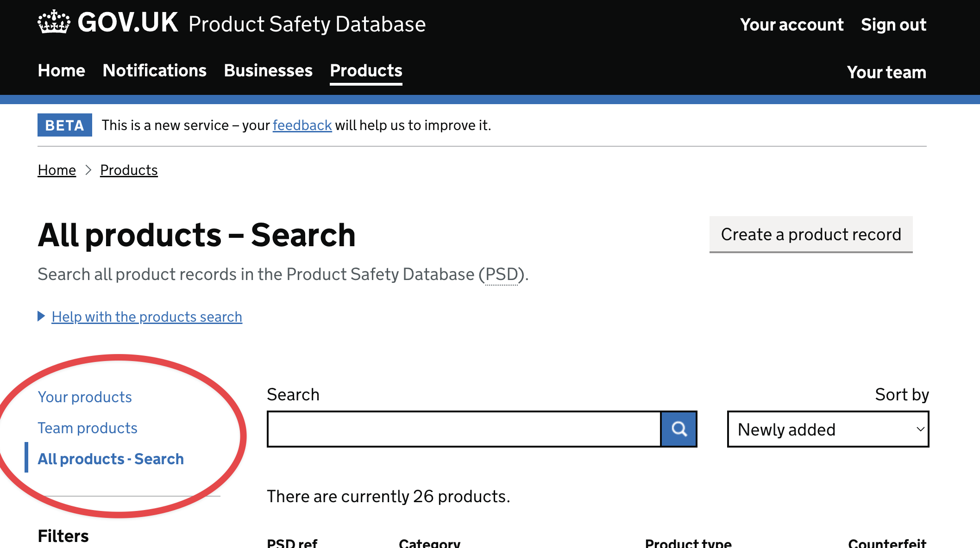Toggle to 'Team products' view
Image resolution: width=980 pixels, height=548 pixels.
click(88, 428)
